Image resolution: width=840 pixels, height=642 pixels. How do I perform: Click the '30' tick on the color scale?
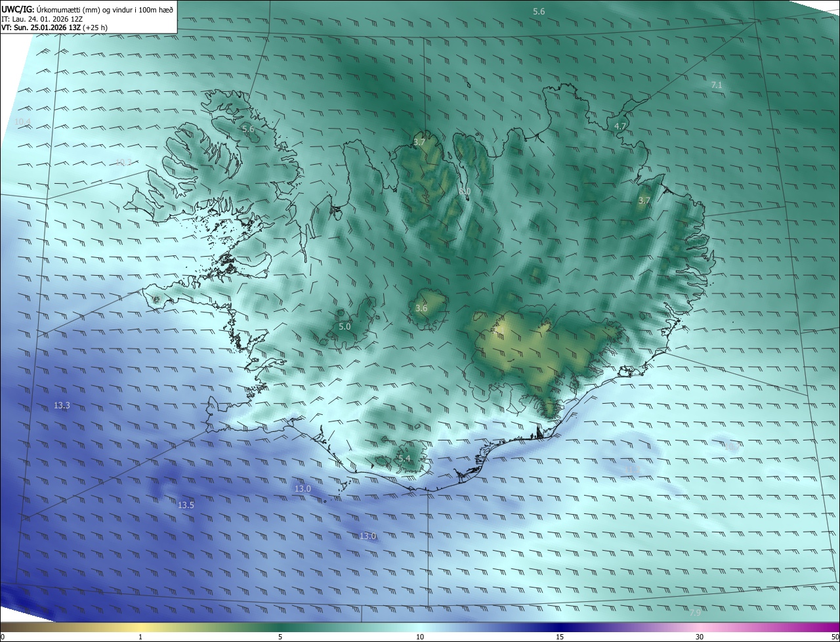tap(700, 637)
